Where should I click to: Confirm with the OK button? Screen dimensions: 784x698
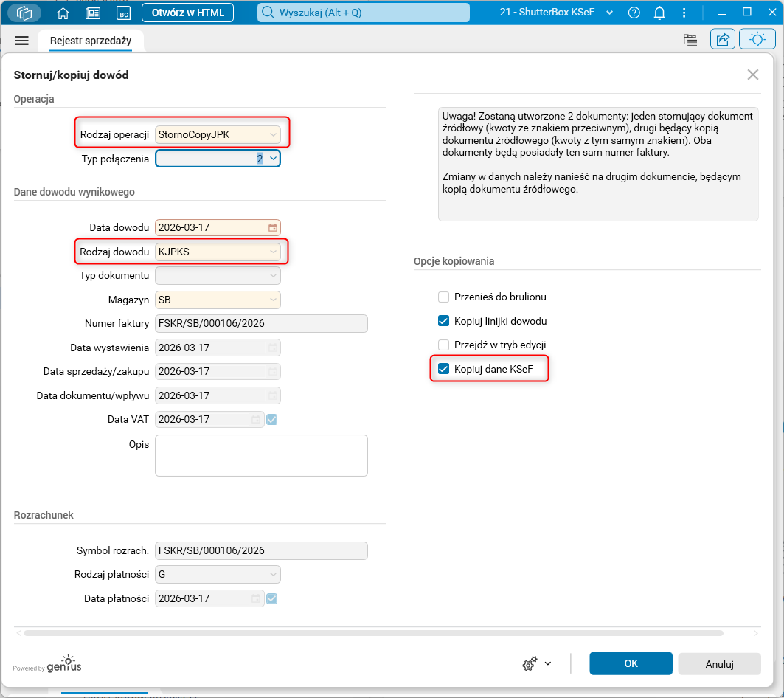coord(631,663)
